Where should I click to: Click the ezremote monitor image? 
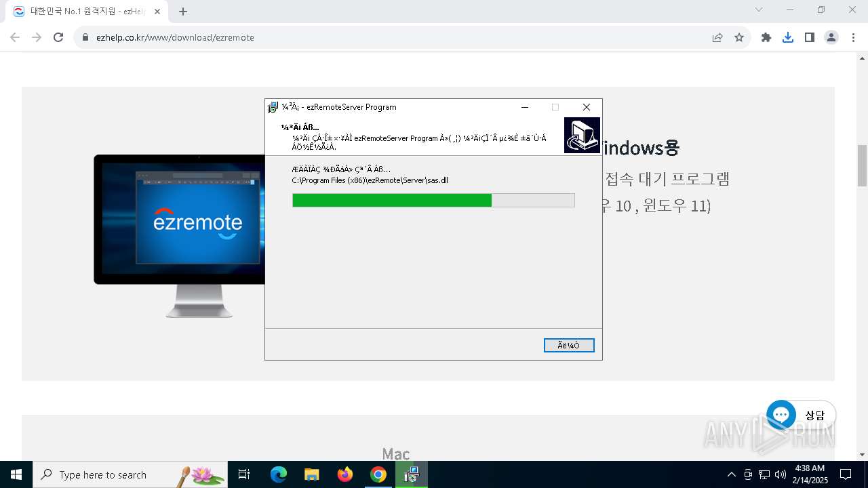[179, 236]
